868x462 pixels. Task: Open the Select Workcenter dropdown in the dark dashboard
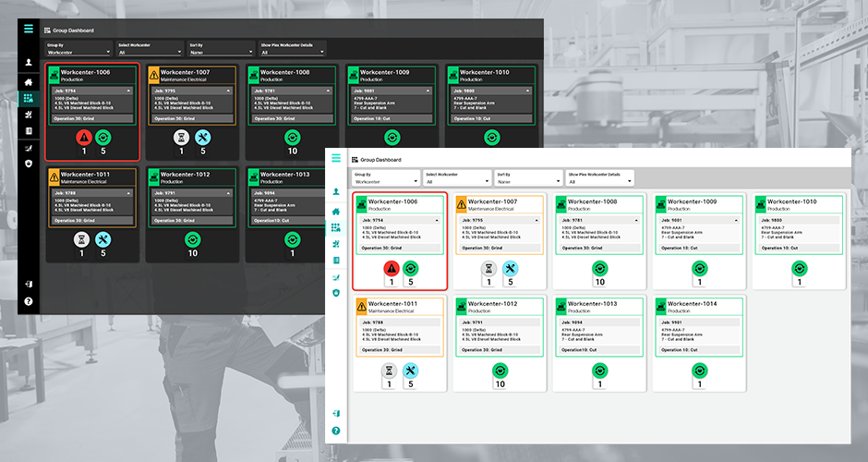(151, 53)
